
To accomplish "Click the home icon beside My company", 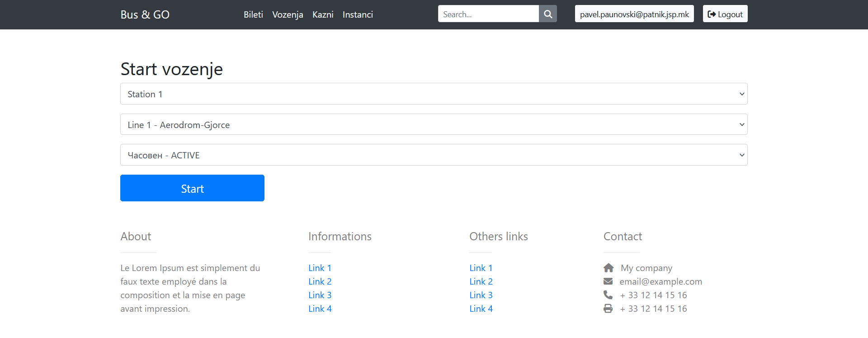I will (x=609, y=268).
